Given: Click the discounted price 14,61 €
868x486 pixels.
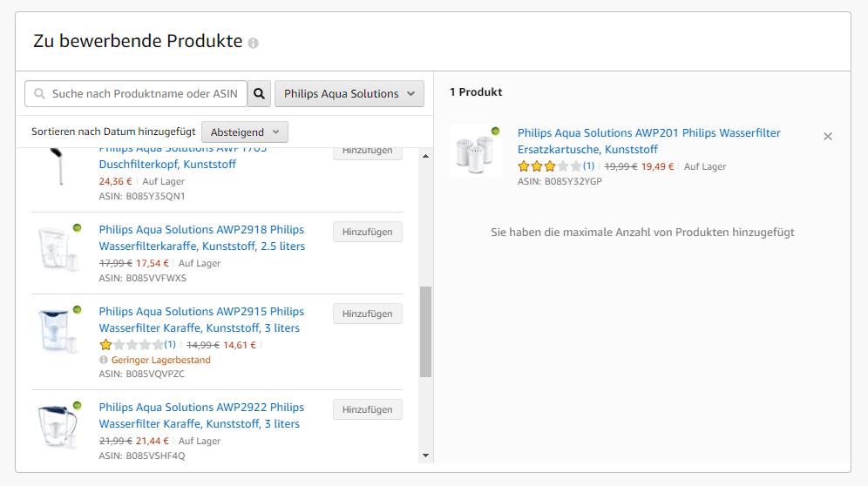Looking at the screenshot, I should click(240, 345).
